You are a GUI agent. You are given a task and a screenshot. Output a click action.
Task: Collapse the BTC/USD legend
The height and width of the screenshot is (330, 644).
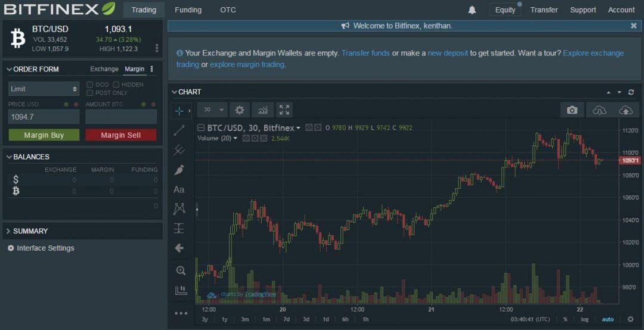201,128
